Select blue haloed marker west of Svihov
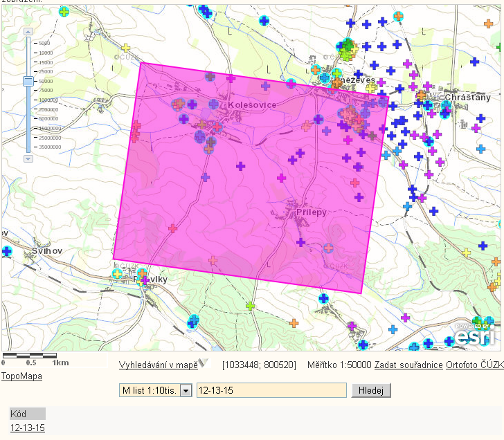Viewport: 504px width, 440px height. (x=7, y=251)
